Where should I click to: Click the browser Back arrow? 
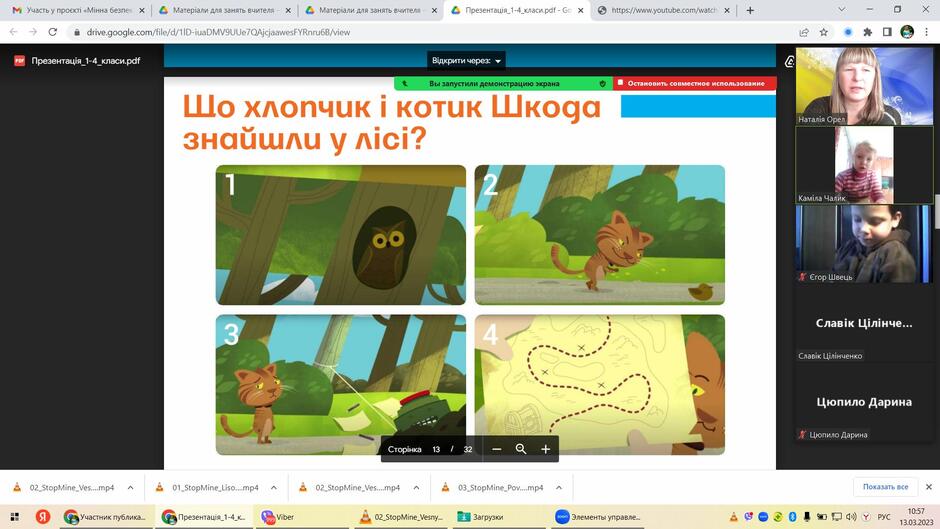point(13,32)
